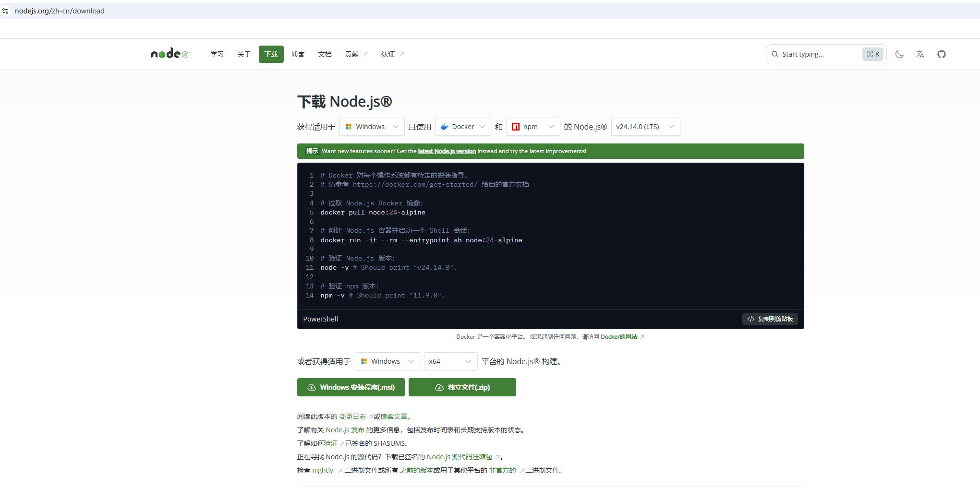This screenshot has width=980, height=488.
Task: Open the v24.14.0 (LTS) version dropdown
Action: 645,127
